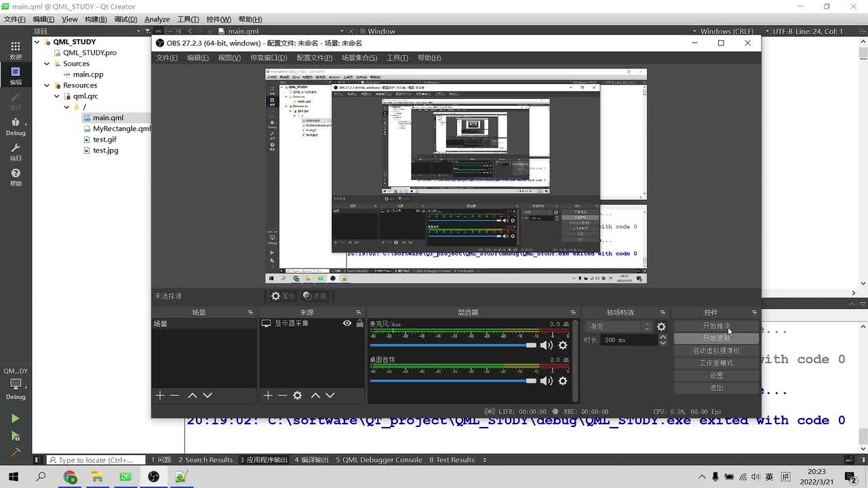Image resolution: width=868 pixels, height=488 pixels.
Task: Open the 3 应用程序输出 output tab
Action: tap(264, 460)
